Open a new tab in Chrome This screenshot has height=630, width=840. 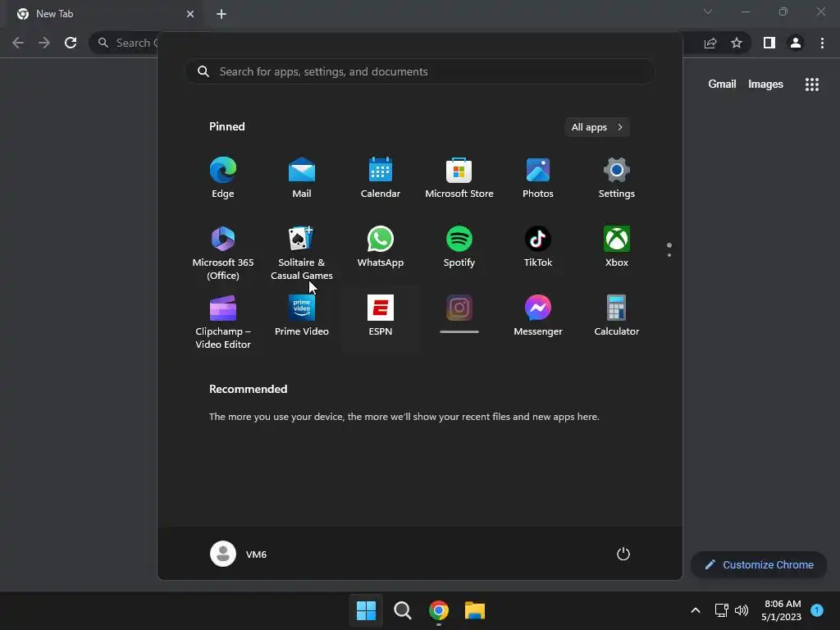pos(221,14)
